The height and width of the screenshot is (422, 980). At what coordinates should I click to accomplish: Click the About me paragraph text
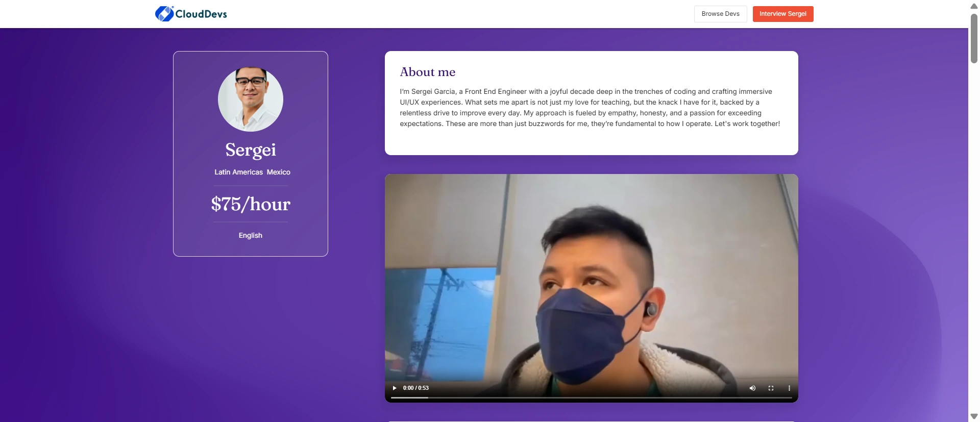pyautogui.click(x=590, y=108)
